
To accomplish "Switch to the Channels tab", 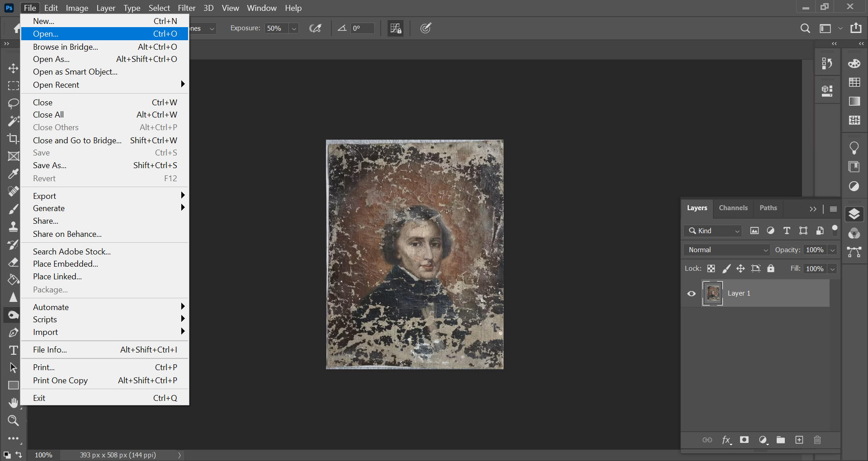I will tap(733, 208).
